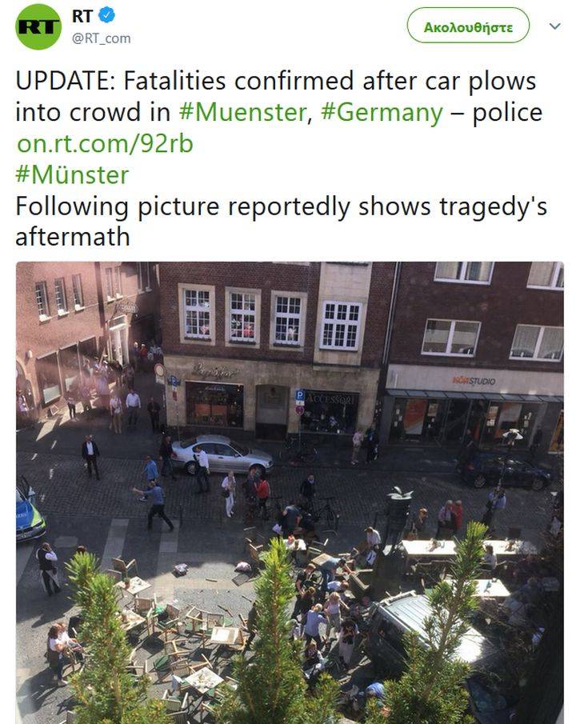Click the word aftermath in tweet

click(x=73, y=237)
